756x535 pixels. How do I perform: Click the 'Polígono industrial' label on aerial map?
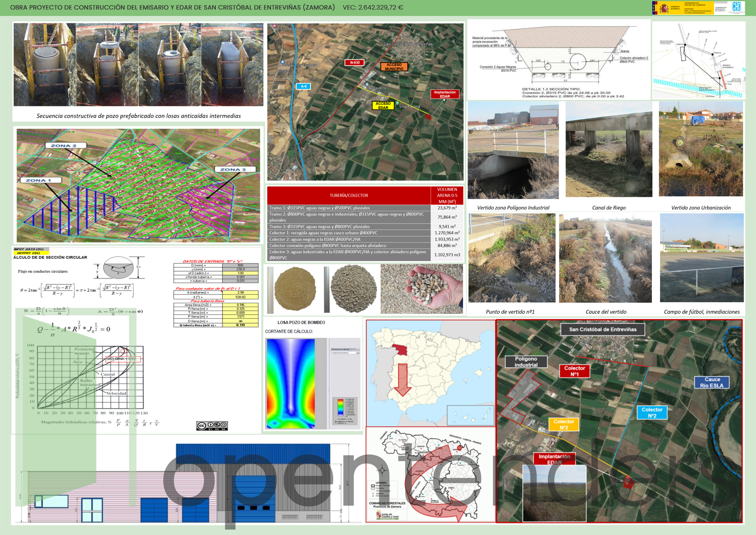[526, 362]
